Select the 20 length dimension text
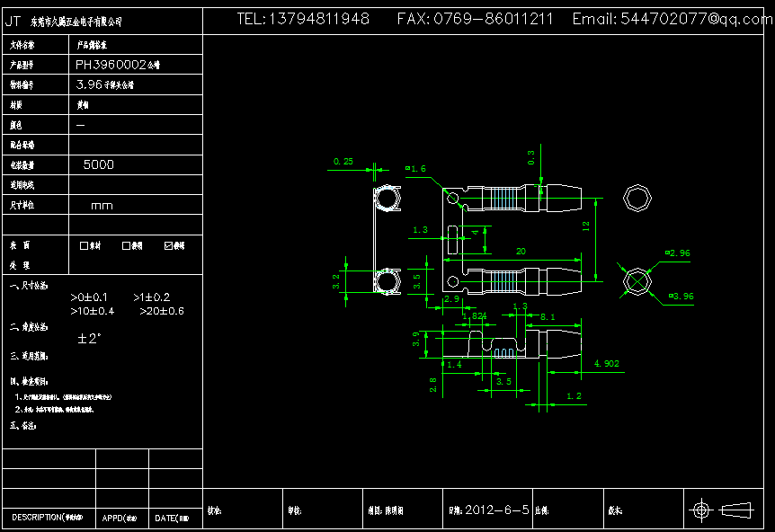This screenshot has height=532, width=775. point(521,251)
